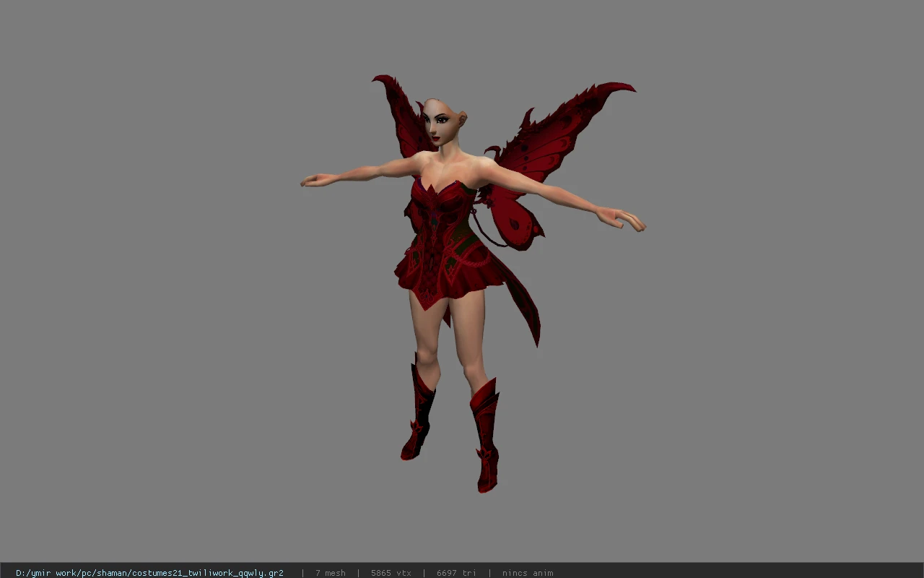Image resolution: width=924 pixels, height=578 pixels.
Task: Click the "6697 tri" status entry
Action: pos(456,573)
